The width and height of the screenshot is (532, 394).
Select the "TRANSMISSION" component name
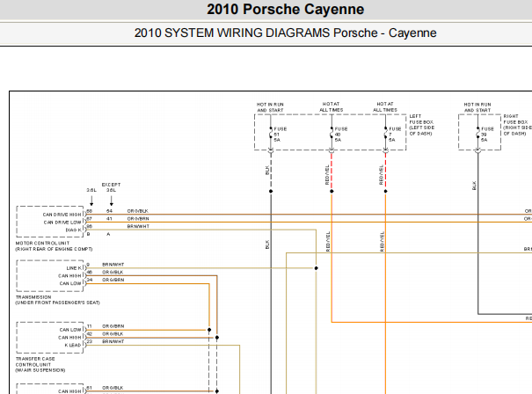(33, 297)
